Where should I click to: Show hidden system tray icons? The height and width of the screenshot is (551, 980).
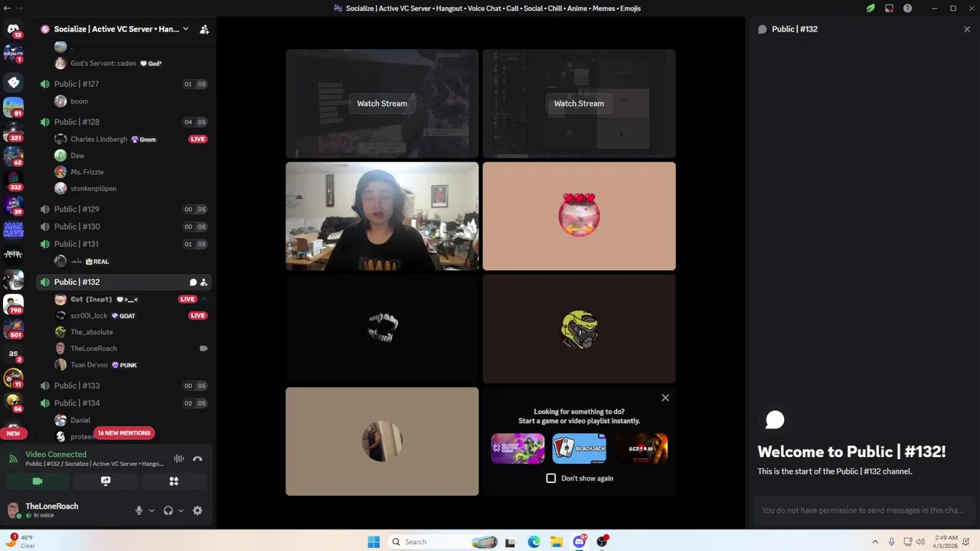(875, 542)
